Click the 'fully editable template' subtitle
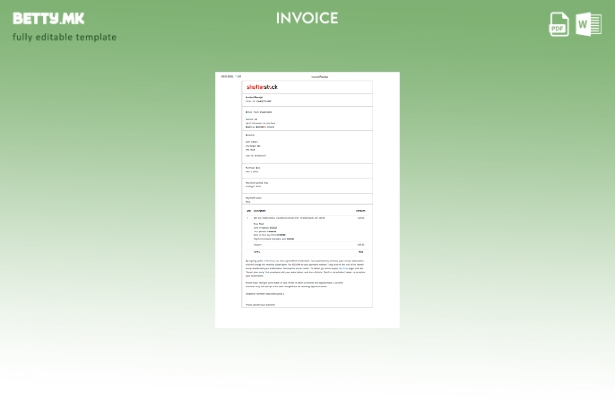Screen dimensions: 615x400 click(x=64, y=37)
